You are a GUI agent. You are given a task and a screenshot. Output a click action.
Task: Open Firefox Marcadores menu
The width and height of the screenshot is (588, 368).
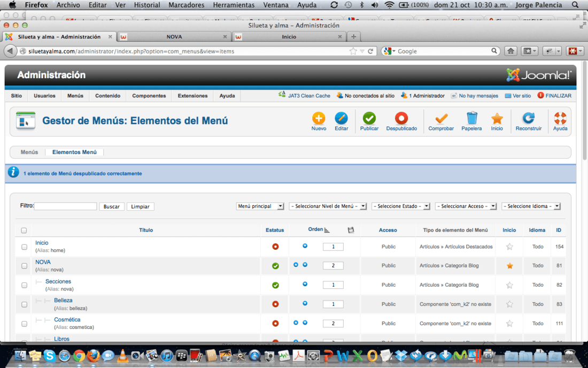point(187,5)
